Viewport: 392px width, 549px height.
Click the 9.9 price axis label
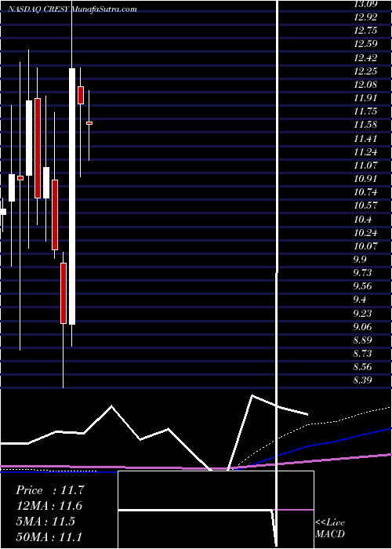pyautogui.click(x=360, y=260)
